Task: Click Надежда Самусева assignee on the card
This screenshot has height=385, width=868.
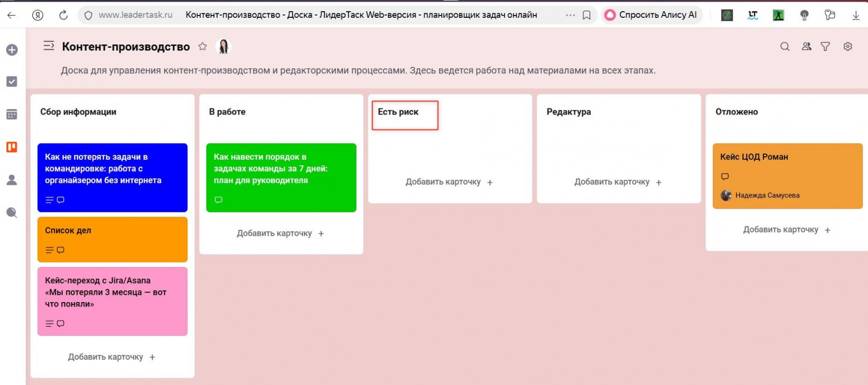Action: (760, 195)
